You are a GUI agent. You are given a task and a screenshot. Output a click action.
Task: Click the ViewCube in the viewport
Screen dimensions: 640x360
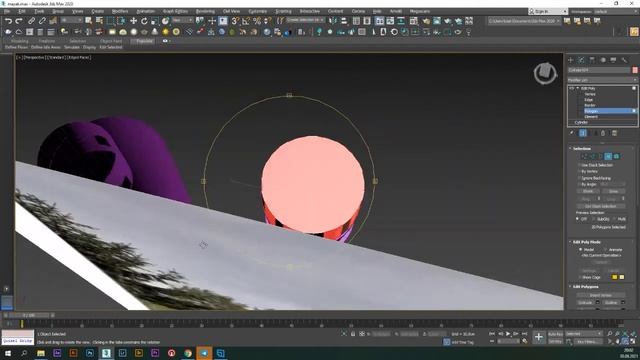[545, 73]
